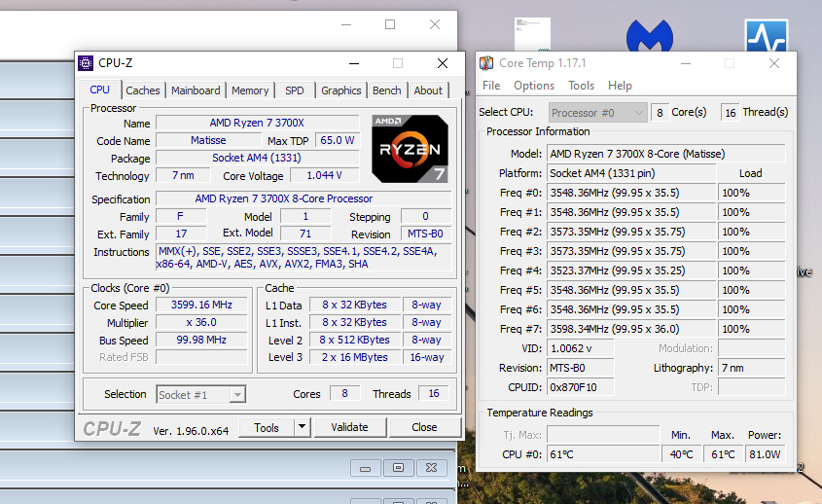The width and height of the screenshot is (822, 504).
Task: Click the Max TDP value 65.0 W
Action: pyautogui.click(x=338, y=140)
